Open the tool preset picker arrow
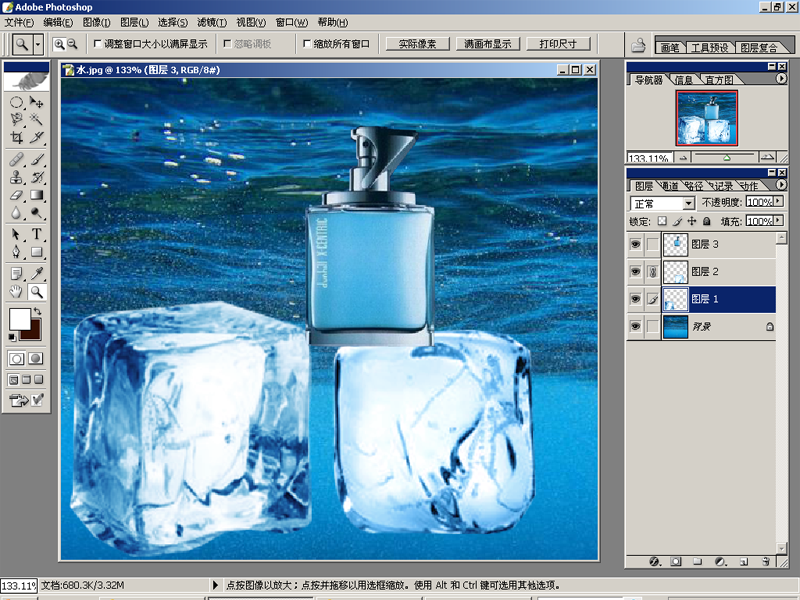 38,45
